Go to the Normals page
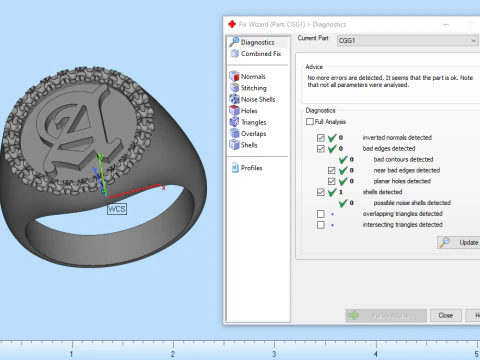 pos(253,76)
